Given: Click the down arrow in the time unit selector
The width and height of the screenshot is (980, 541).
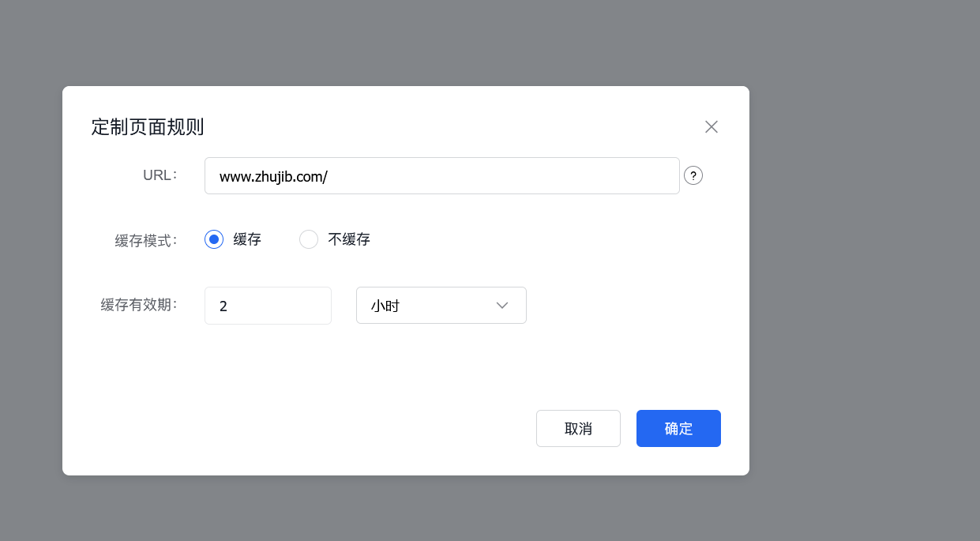Looking at the screenshot, I should 501,305.
